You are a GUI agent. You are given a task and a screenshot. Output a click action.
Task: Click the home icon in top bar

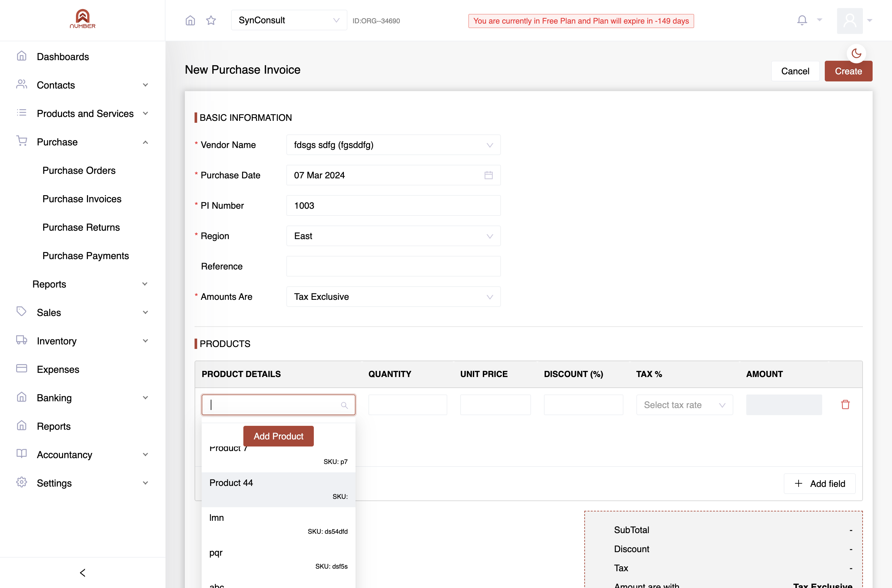click(x=190, y=20)
